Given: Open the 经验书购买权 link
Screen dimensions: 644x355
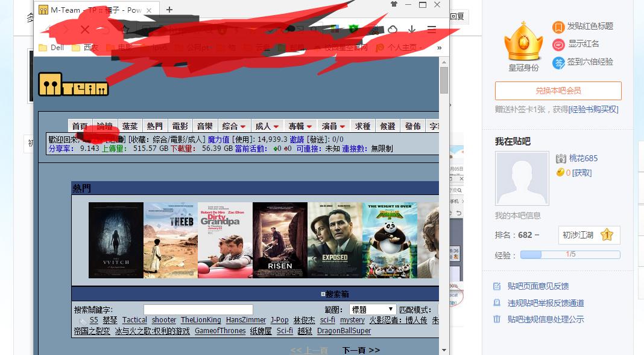Looking at the screenshot, I should (593, 109).
